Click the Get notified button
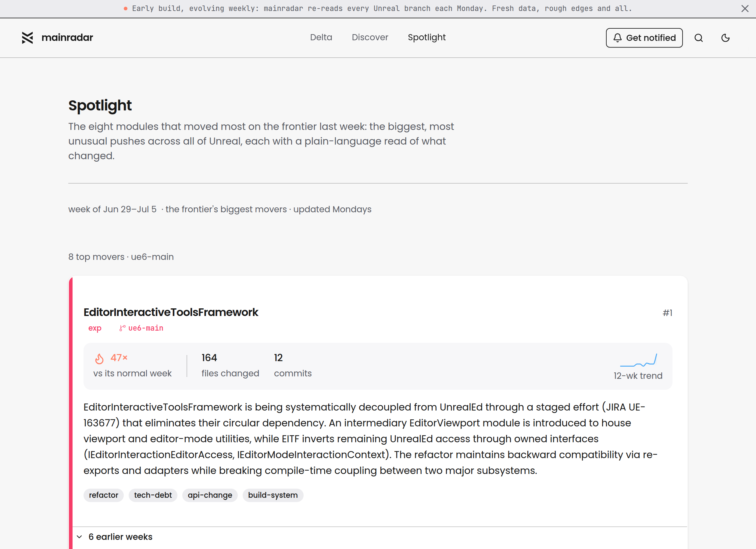Image resolution: width=756 pixels, height=549 pixels. click(x=644, y=38)
